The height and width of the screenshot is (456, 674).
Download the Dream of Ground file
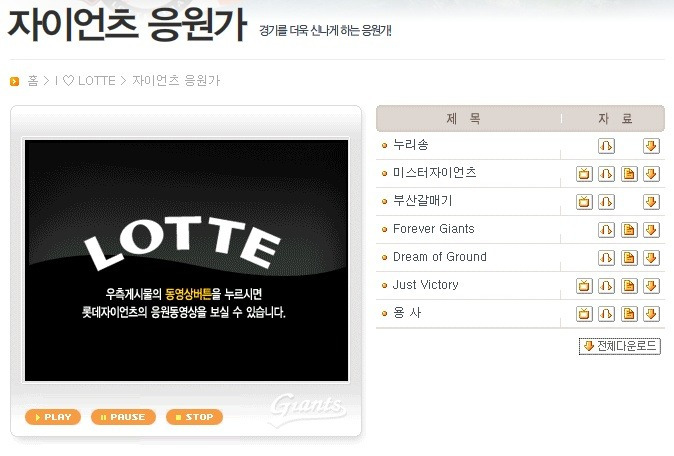coord(651,258)
